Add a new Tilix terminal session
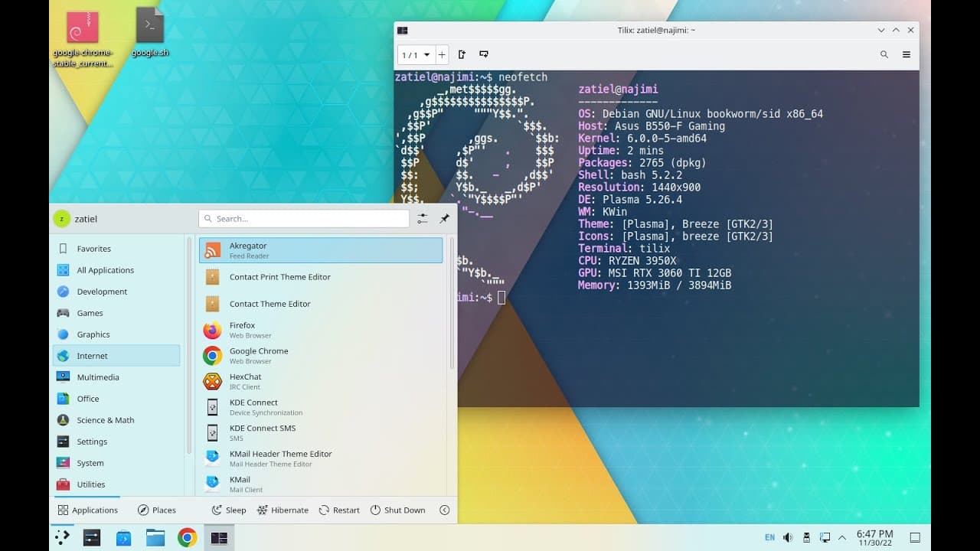 [x=442, y=55]
